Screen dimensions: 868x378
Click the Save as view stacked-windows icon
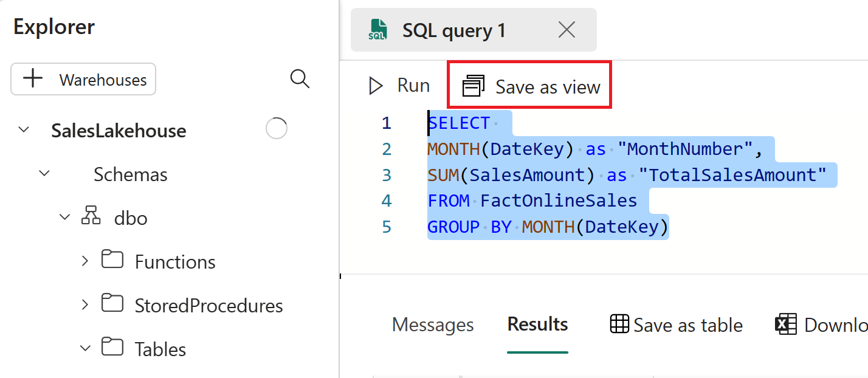coord(474,86)
